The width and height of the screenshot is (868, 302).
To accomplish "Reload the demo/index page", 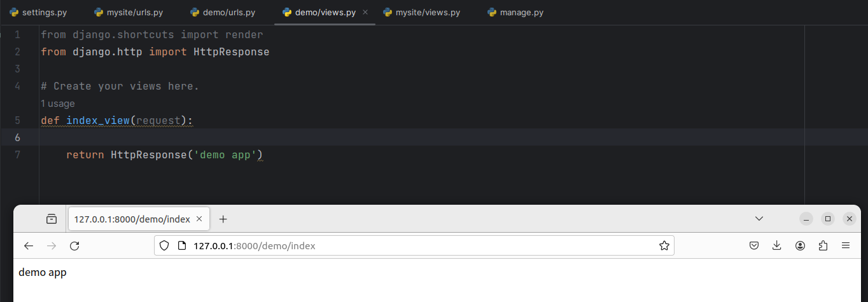I will click(x=74, y=246).
